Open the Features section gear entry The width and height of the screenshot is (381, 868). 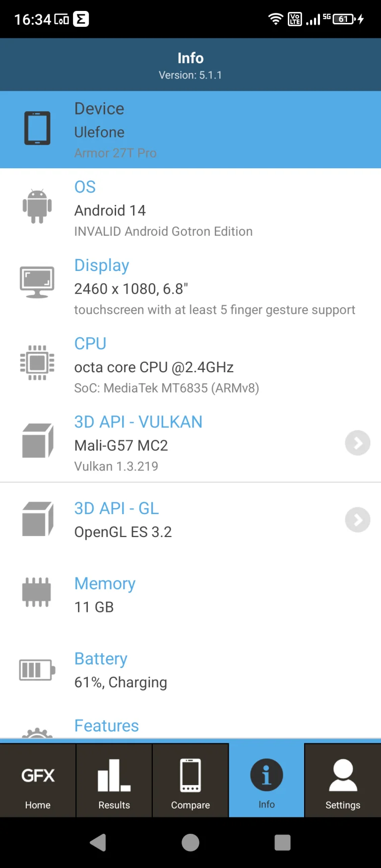106,726
